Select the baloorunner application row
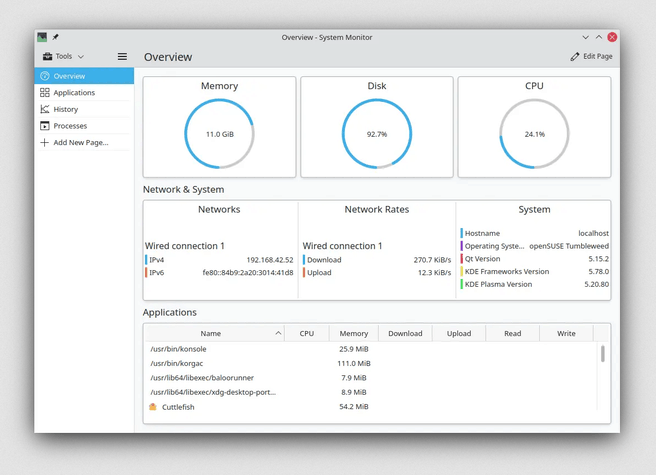Image resolution: width=656 pixels, height=475 pixels. [372, 378]
